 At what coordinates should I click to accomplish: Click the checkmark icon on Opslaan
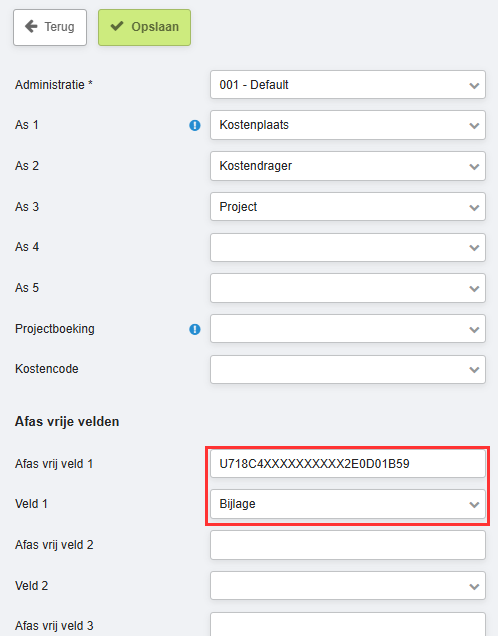[117, 26]
